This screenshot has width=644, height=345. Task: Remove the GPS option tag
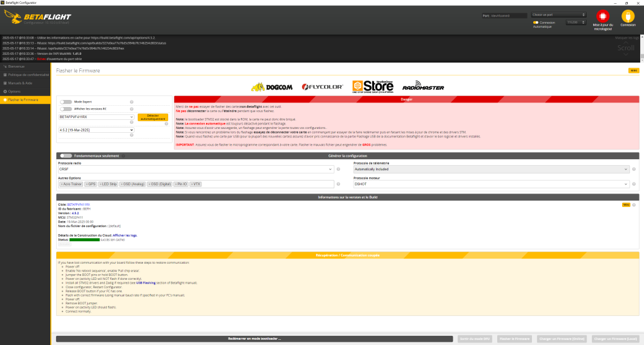[x=87, y=184]
